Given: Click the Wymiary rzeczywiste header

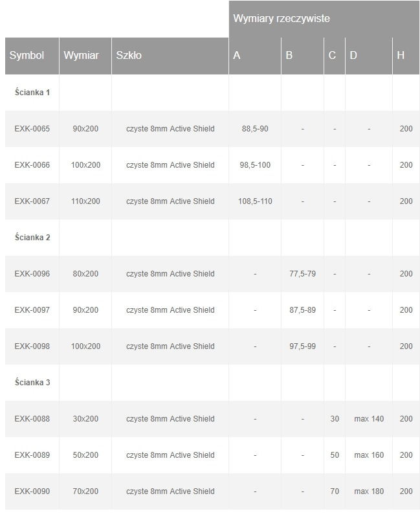Looking at the screenshot, I should pos(282,19).
